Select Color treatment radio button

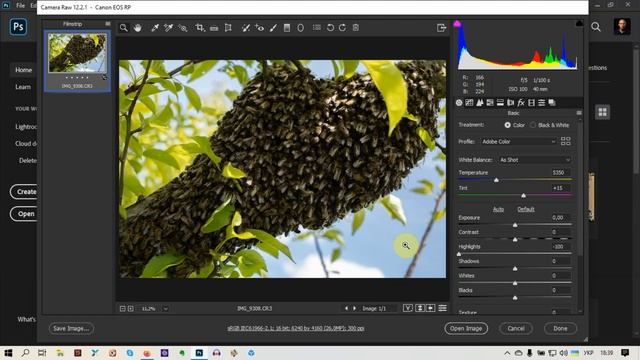(507, 125)
